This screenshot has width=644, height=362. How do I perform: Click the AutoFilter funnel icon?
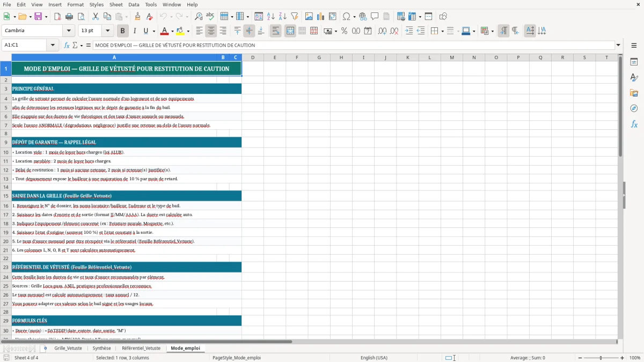295,17
